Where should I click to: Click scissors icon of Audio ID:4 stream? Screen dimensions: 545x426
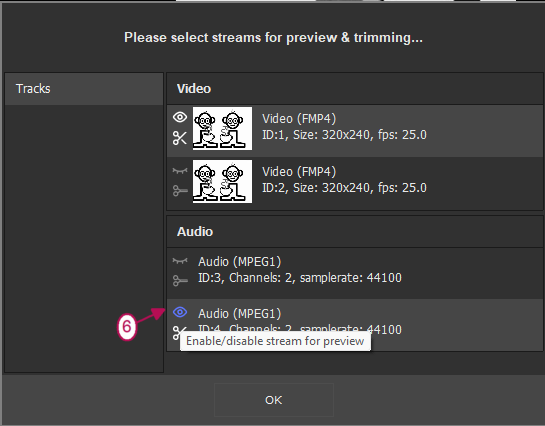(177, 333)
